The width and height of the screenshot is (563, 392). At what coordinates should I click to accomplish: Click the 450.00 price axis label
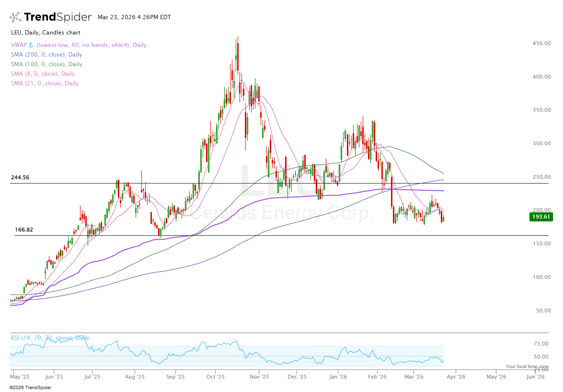[x=541, y=43]
